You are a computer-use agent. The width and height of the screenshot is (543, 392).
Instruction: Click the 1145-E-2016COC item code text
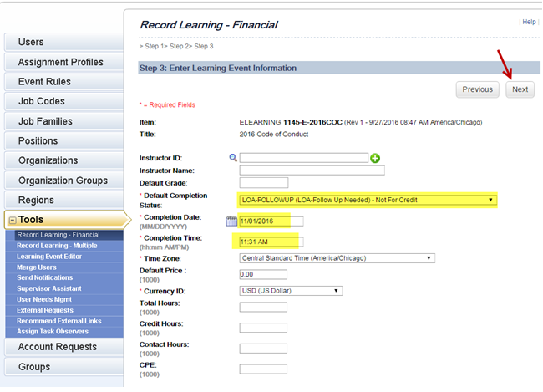click(312, 122)
